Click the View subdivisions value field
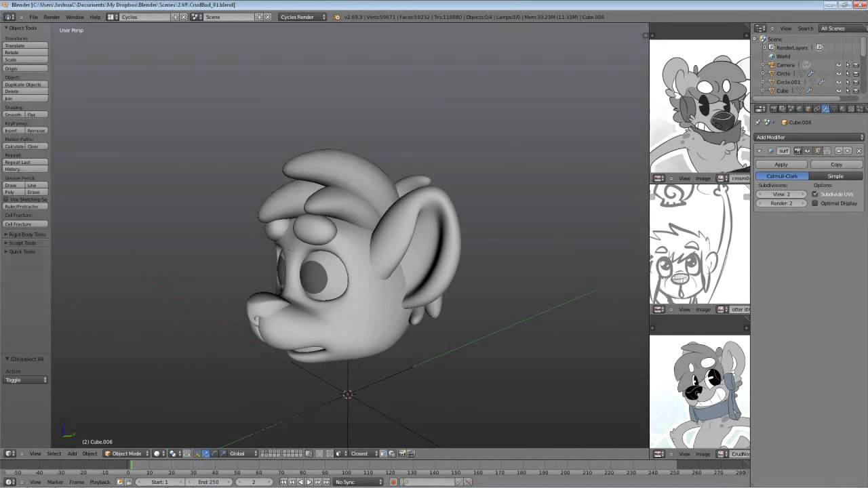This screenshot has height=488, width=868. [x=781, y=195]
